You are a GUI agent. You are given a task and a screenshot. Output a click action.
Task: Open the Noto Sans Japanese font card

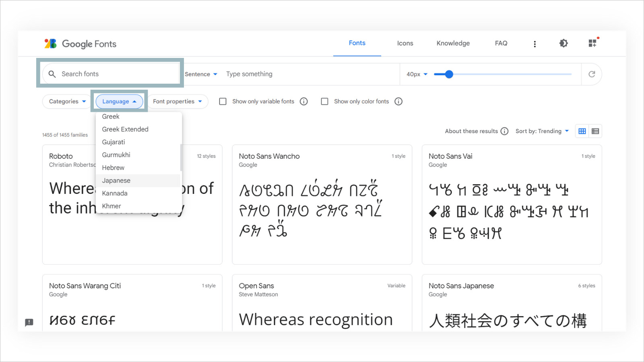pos(512,303)
